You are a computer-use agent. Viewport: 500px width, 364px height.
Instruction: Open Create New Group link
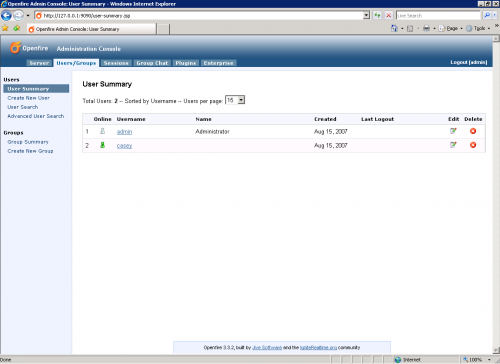tap(30, 151)
